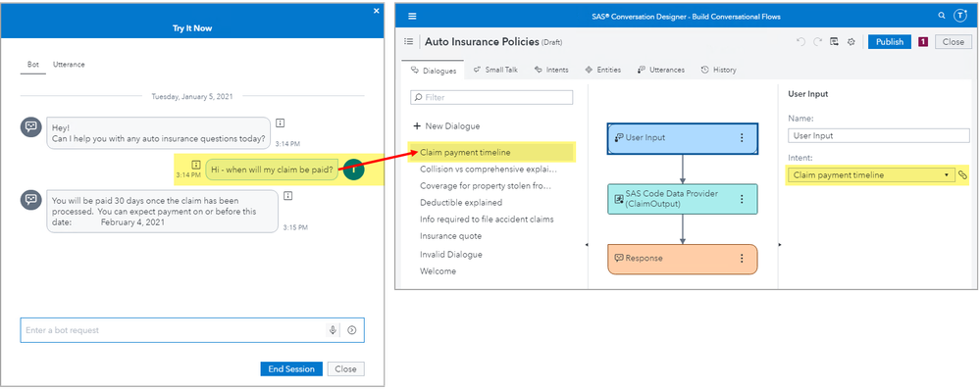Viewport: 980px width, 391px height.
Task: Click New Dialogue
Action: pyautogui.click(x=446, y=126)
